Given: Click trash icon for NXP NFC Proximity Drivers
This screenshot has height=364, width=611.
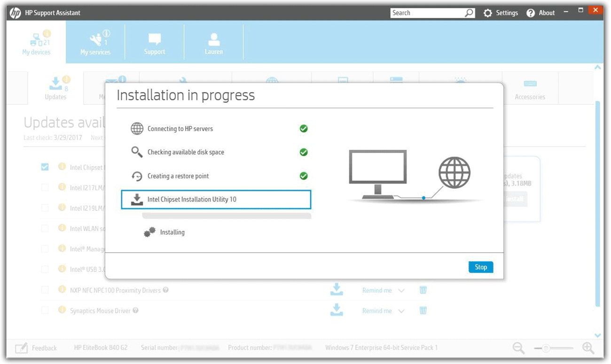Looking at the screenshot, I should click(423, 290).
